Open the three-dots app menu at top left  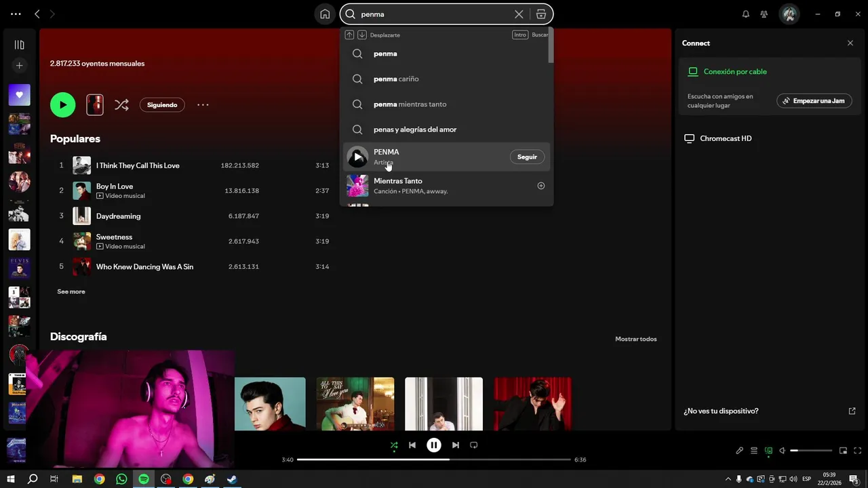(16, 14)
